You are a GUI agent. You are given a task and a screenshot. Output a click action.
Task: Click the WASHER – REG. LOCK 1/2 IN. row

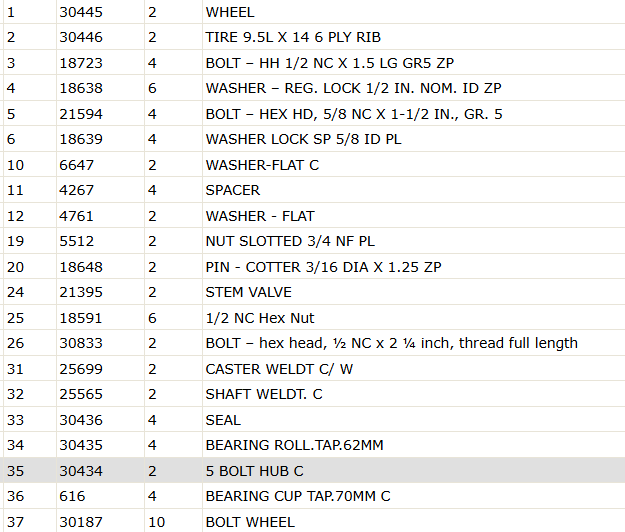point(312,88)
